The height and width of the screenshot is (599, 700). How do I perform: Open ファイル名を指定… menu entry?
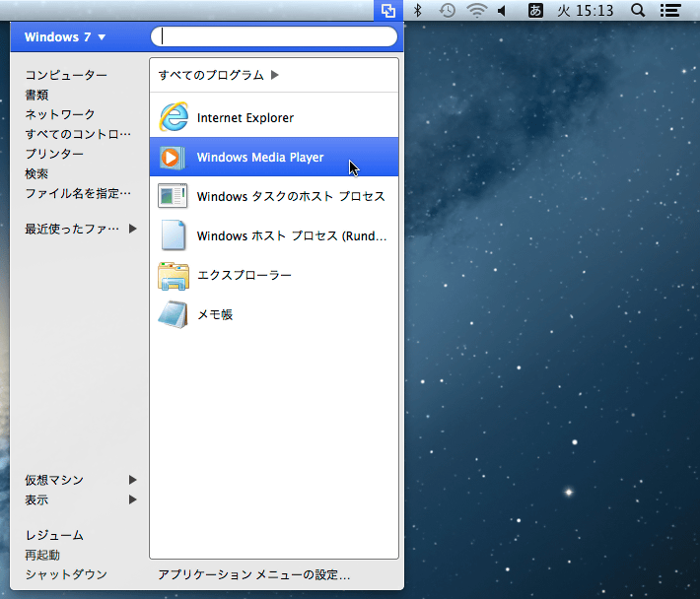pos(78,193)
